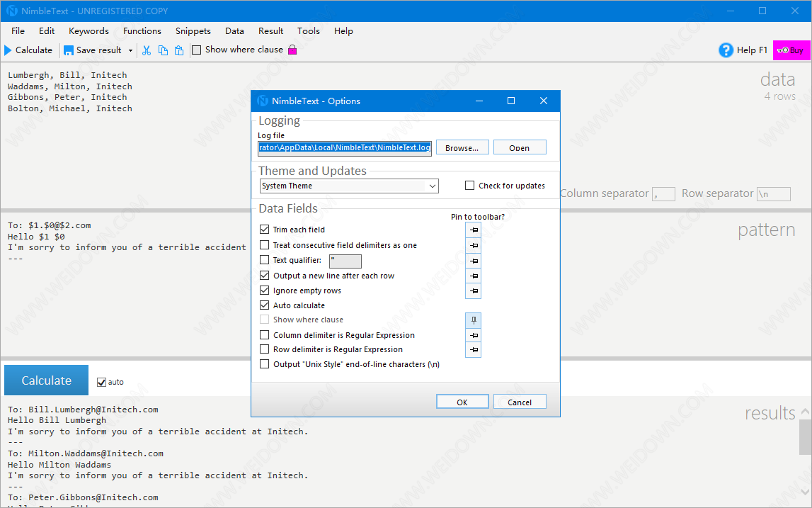Click the Log file path field
The image size is (812, 508).
coord(345,148)
